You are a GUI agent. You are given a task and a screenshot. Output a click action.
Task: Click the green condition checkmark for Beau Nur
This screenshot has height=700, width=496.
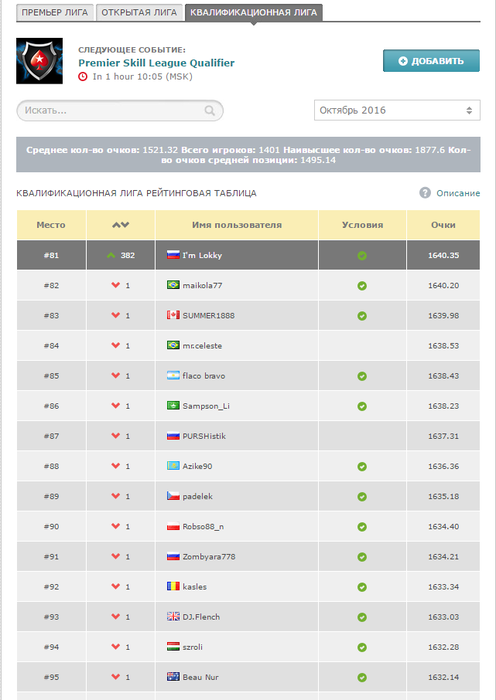(362, 678)
